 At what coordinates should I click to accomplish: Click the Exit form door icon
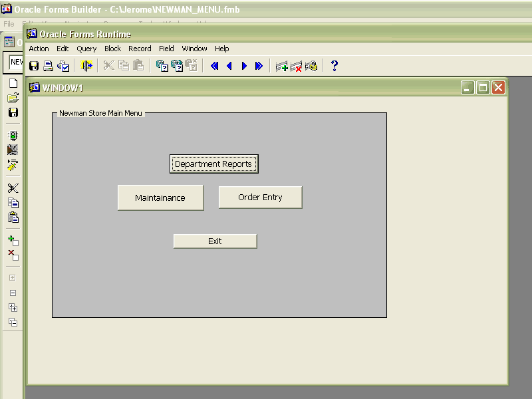coord(86,66)
